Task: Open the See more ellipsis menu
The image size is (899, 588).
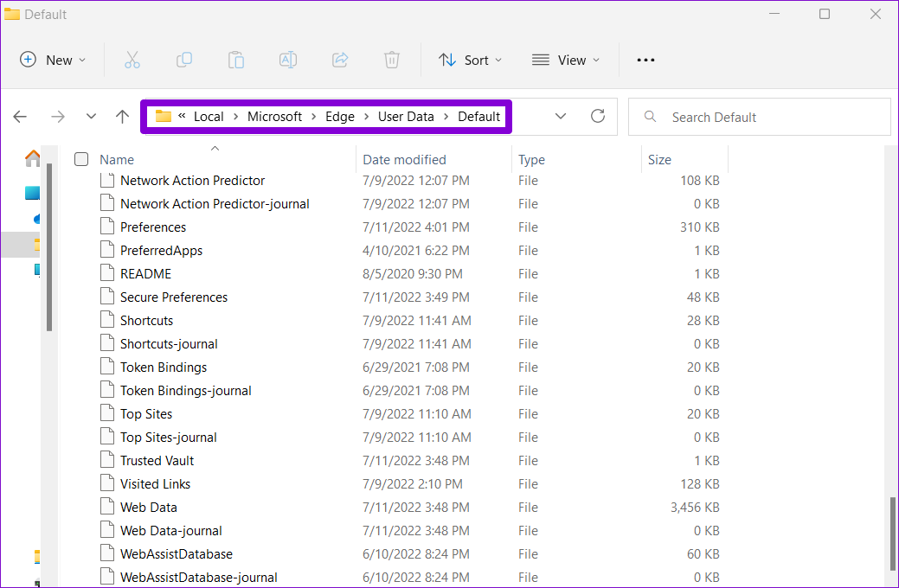Action: click(645, 60)
